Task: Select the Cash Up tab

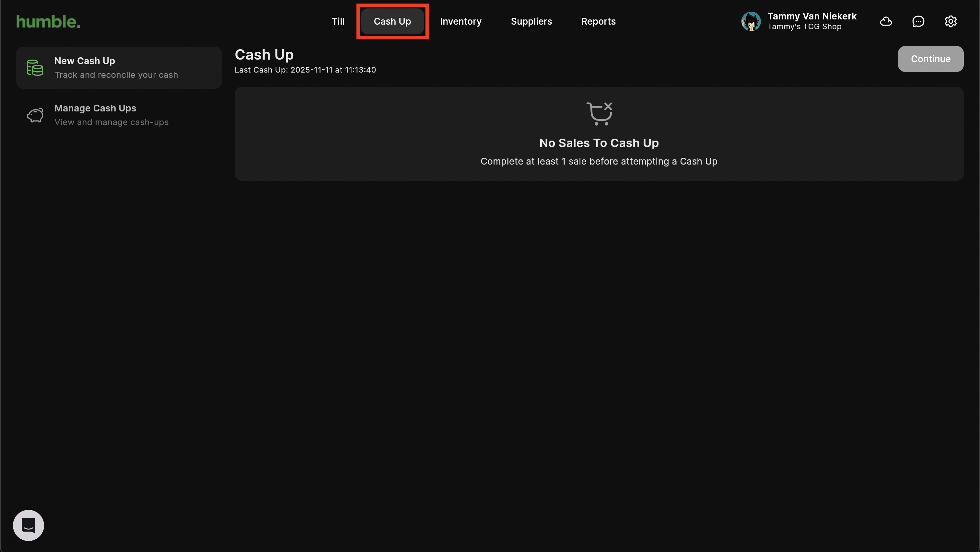Action: click(392, 21)
